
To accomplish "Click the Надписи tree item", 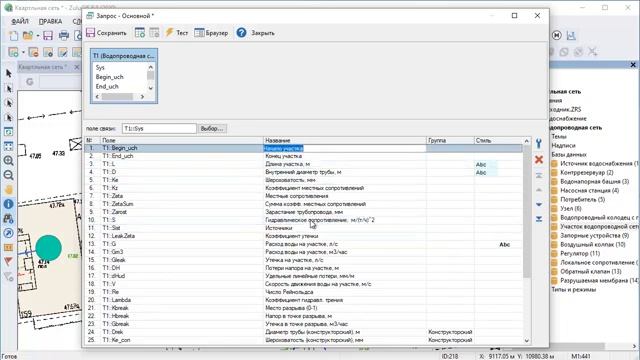I will [563, 145].
